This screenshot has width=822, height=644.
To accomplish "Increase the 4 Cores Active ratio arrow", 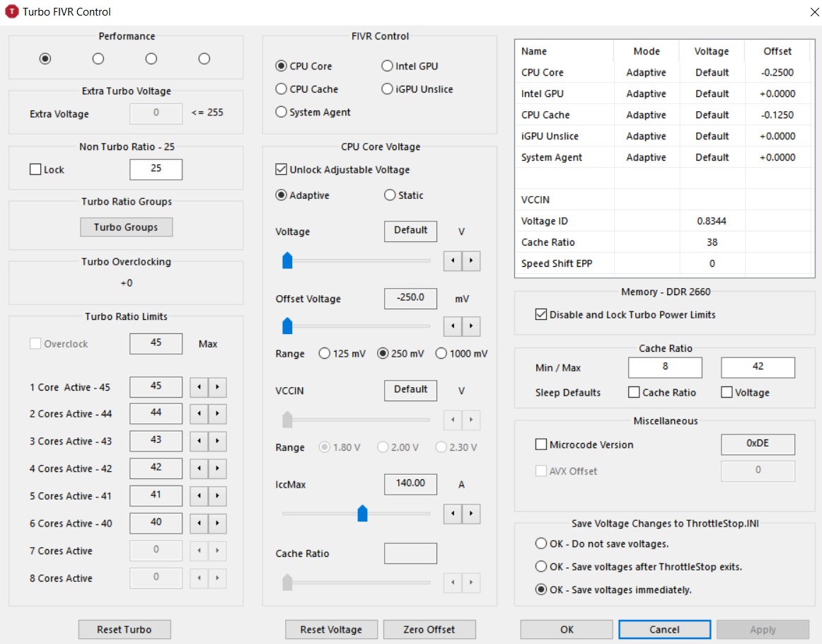I will [x=218, y=468].
